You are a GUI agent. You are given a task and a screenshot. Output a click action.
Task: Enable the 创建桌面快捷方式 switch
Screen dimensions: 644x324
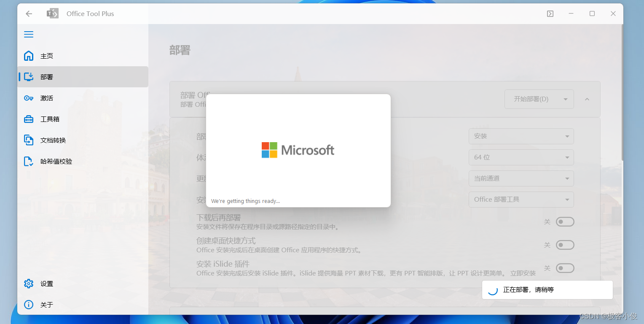pos(565,245)
